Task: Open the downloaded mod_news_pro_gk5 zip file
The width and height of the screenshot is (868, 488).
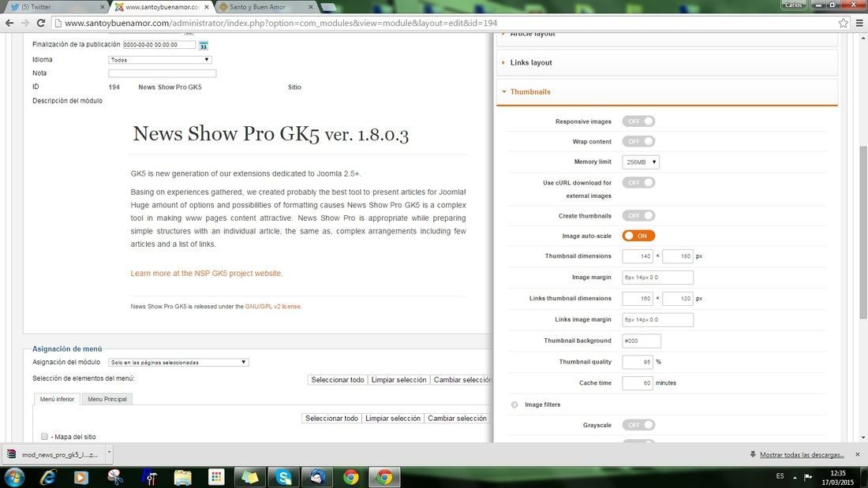Action: 53,454
